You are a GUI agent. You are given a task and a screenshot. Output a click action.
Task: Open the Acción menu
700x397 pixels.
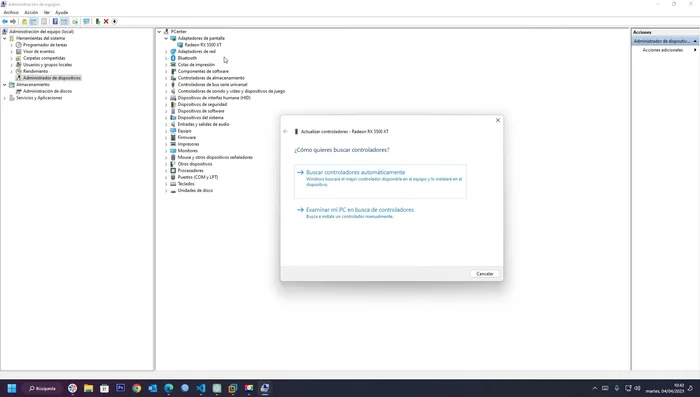tap(31, 13)
